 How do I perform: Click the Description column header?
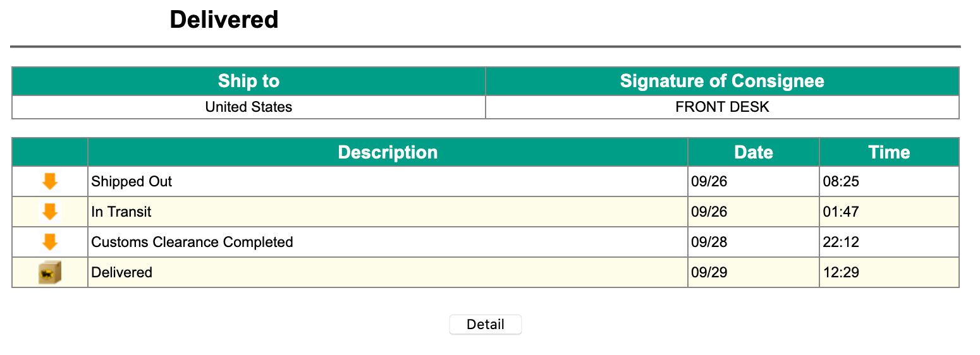click(388, 152)
